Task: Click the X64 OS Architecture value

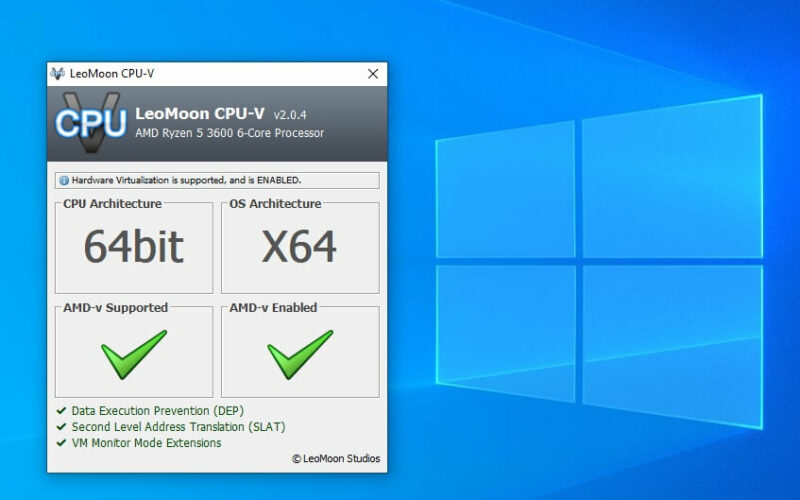Action: tap(299, 247)
